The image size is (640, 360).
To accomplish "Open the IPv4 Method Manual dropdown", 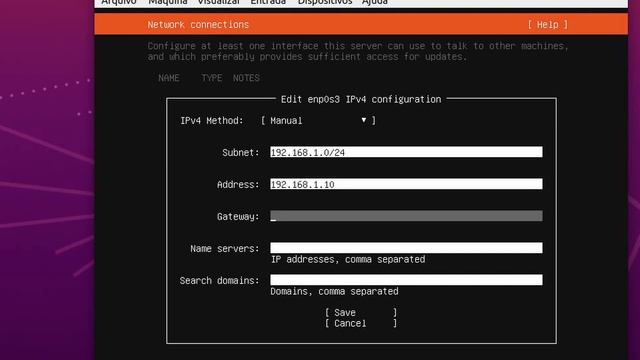I will click(318, 120).
